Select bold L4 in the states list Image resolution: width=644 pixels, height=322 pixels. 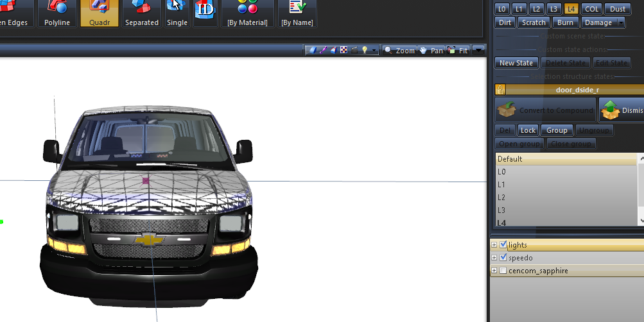[566, 221]
